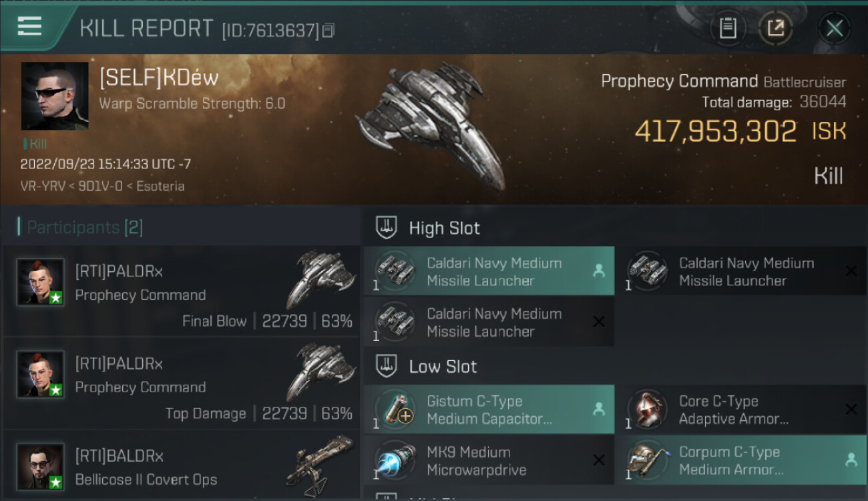View KDew pilot portrait
This screenshot has height=501, width=868.
pyautogui.click(x=55, y=96)
